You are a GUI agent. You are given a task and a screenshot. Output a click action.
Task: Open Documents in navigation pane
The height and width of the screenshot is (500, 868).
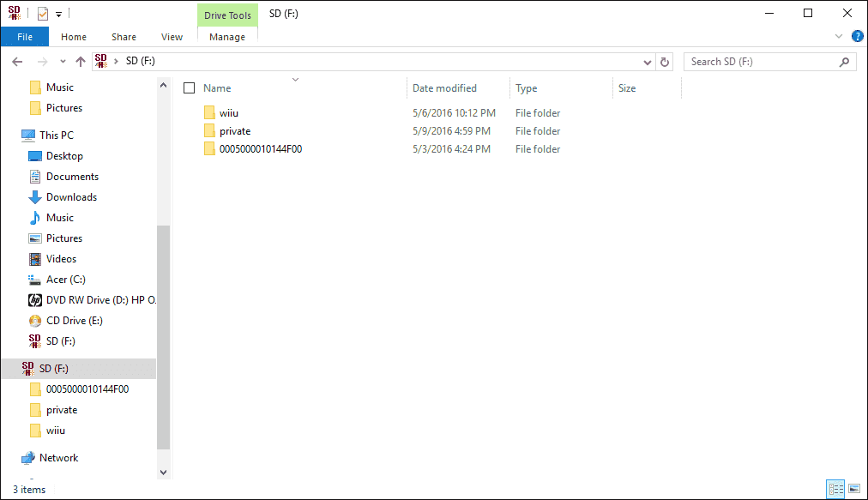point(72,177)
